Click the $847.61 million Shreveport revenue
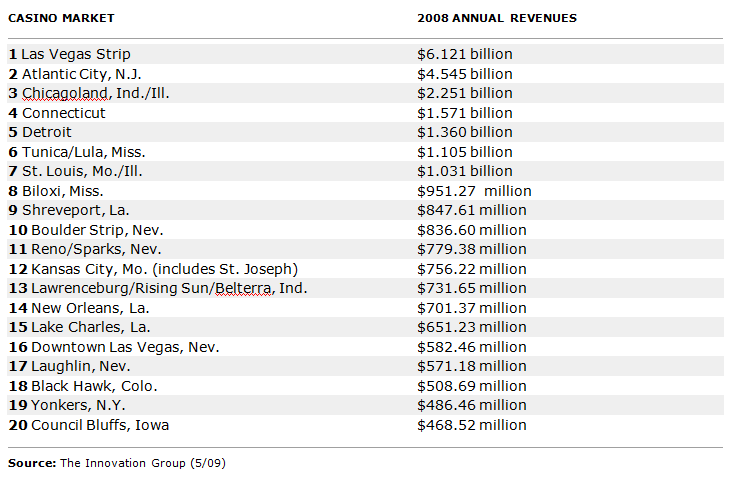 click(x=471, y=210)
